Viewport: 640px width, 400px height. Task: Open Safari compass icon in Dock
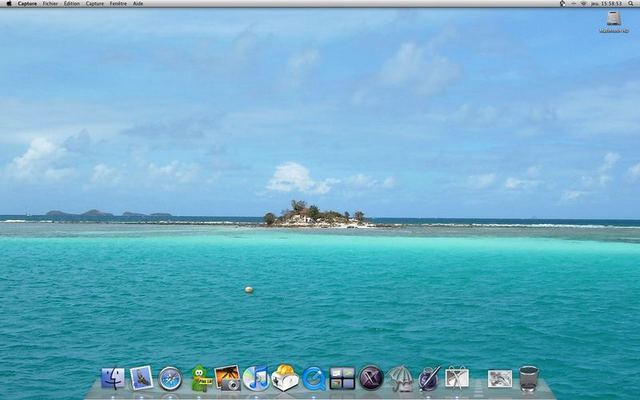[x=170, y=378]
